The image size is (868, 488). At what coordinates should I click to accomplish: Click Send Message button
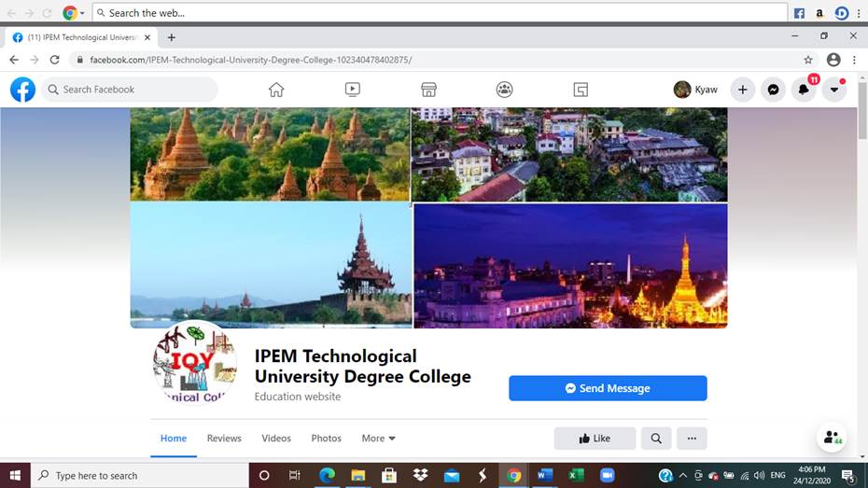click(x=608, y=388)
